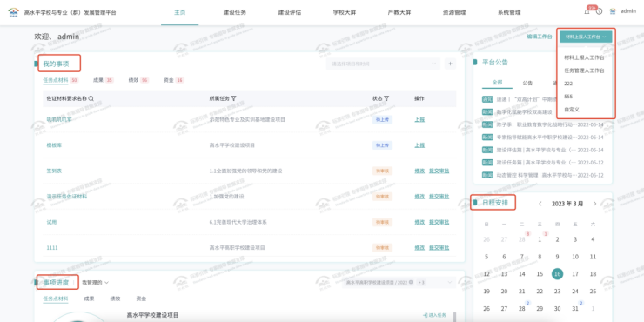Toggle the 材料上报人工作台 dropdown button

586,37
